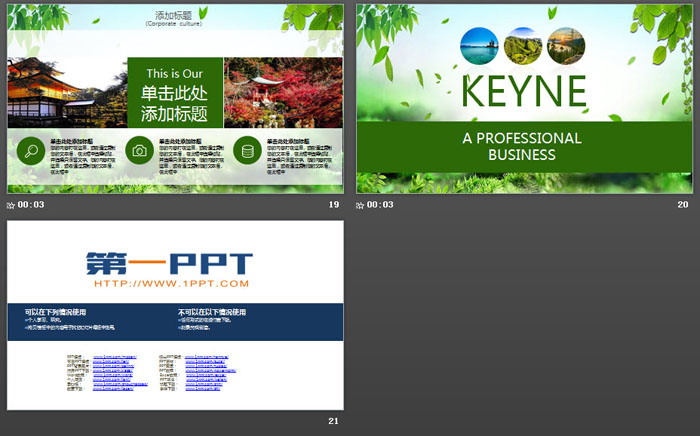Click the slide number 21 label
700x436 pixels.
pos(334,421)
